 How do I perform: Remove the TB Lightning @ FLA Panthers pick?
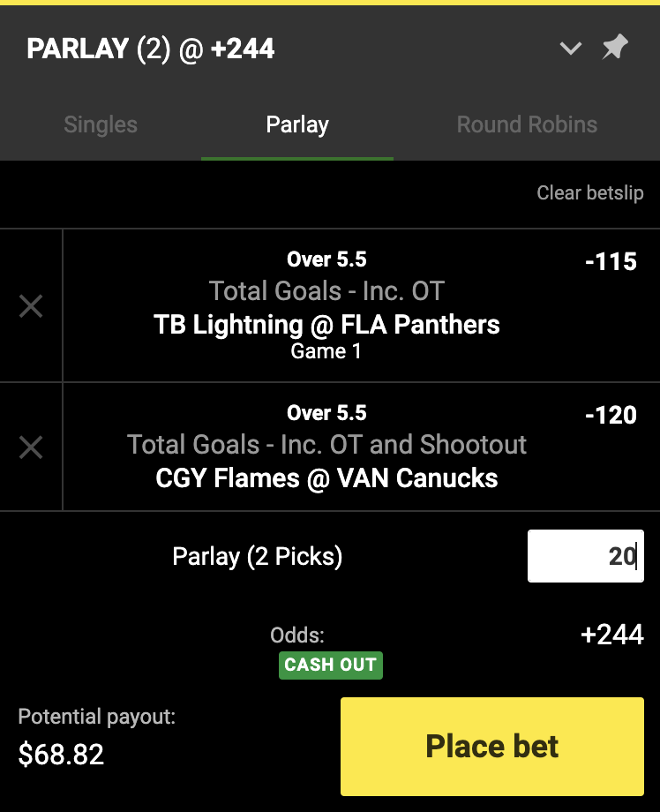click(x=31, y=306)
